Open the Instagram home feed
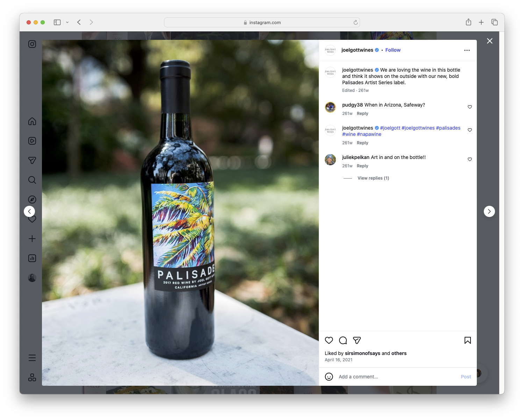Viewport: 524px width, 420px height. tap(32, 121)
